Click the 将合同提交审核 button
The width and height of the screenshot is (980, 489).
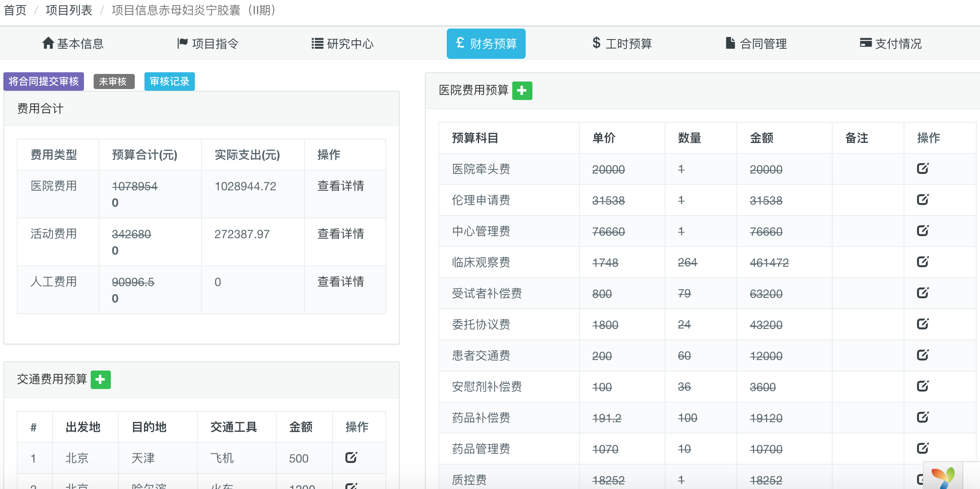pyautogui.click(x=44, y=81)
